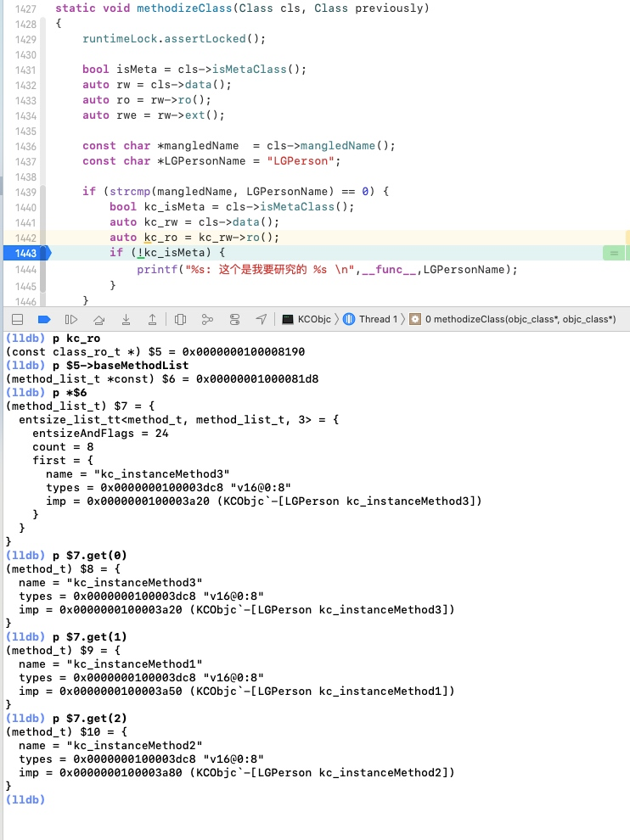Open Debug View Hierarchy icon
Viewport: 630px width, 840px height.
click(x=180, y=319)
